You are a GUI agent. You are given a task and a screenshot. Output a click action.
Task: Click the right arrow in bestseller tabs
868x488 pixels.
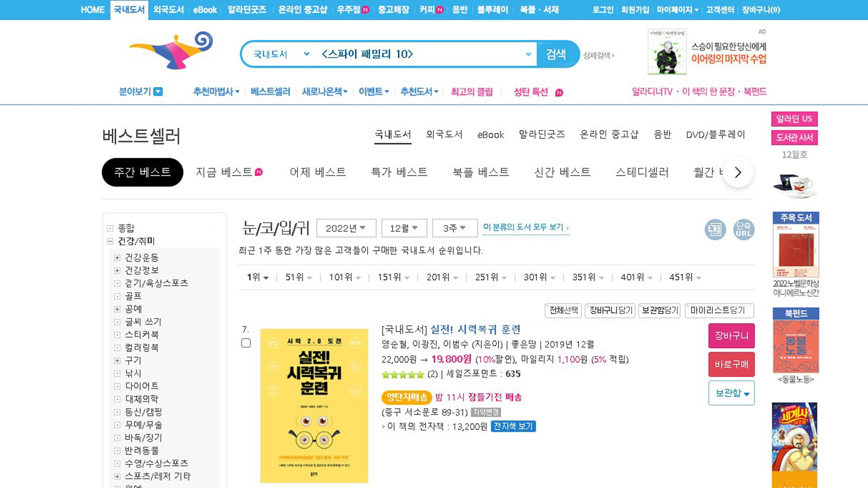[738, 172]
